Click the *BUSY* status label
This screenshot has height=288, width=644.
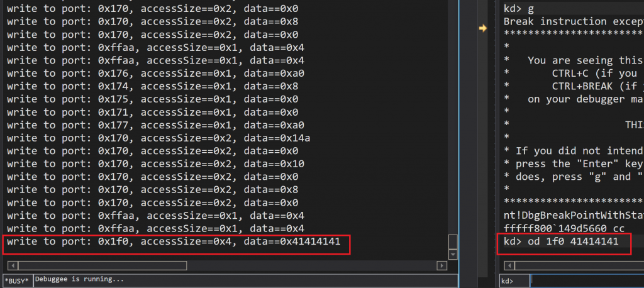pos(18,280)
